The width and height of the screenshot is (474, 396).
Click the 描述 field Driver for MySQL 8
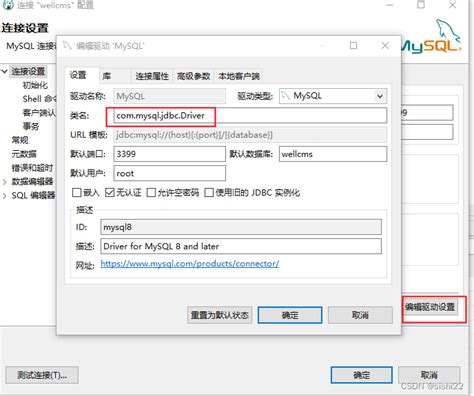(241, 246)
